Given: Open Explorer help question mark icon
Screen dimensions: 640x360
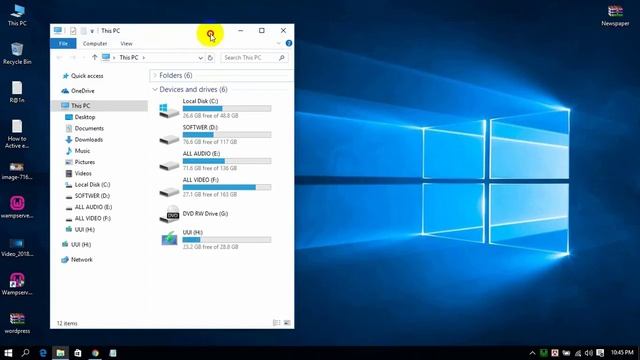Looking at the screenshot, I should pos(289,43).
